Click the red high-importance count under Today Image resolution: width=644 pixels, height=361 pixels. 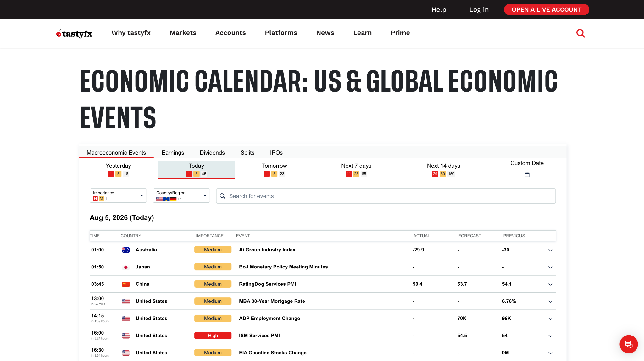[189, 174]
